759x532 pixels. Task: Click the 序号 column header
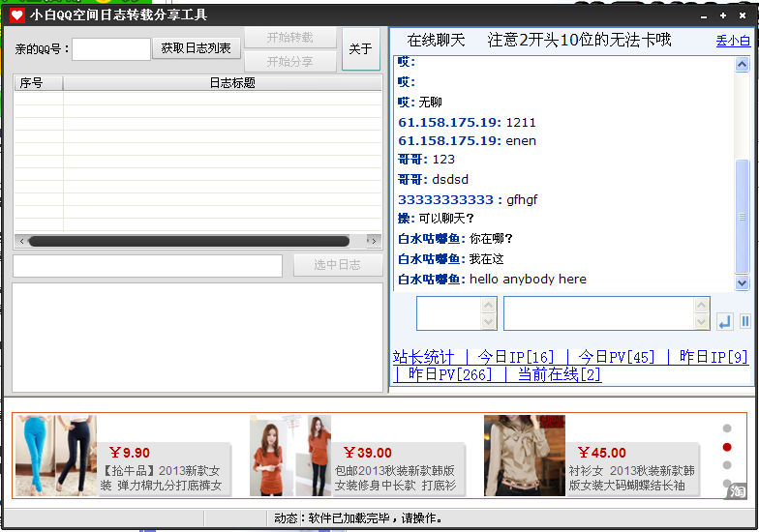tap(39, 83)
